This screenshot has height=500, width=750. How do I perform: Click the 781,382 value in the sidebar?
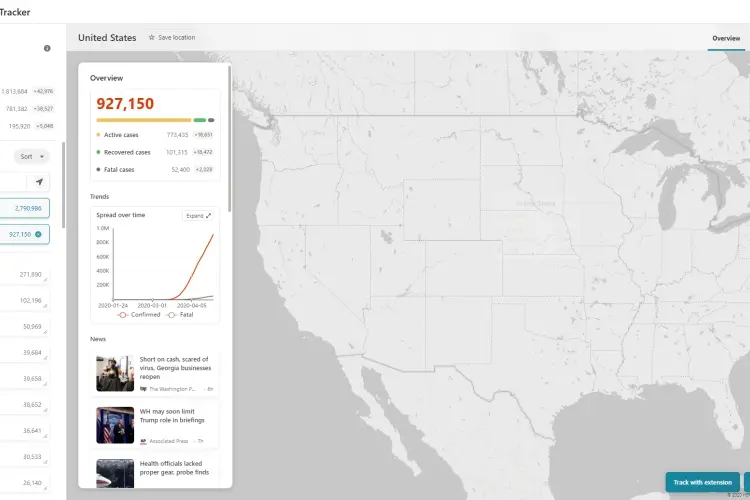click(17, 109)
